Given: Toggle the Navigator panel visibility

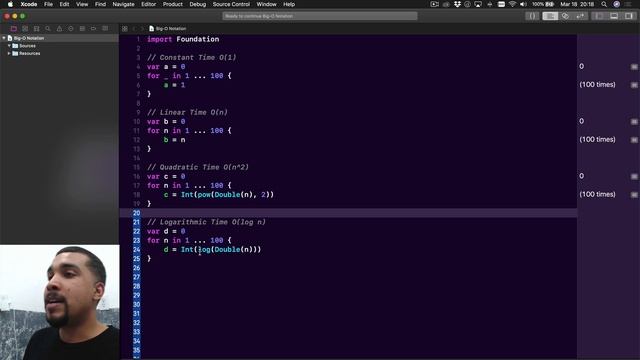Looking at the screenshot, I should coord(599,16).
